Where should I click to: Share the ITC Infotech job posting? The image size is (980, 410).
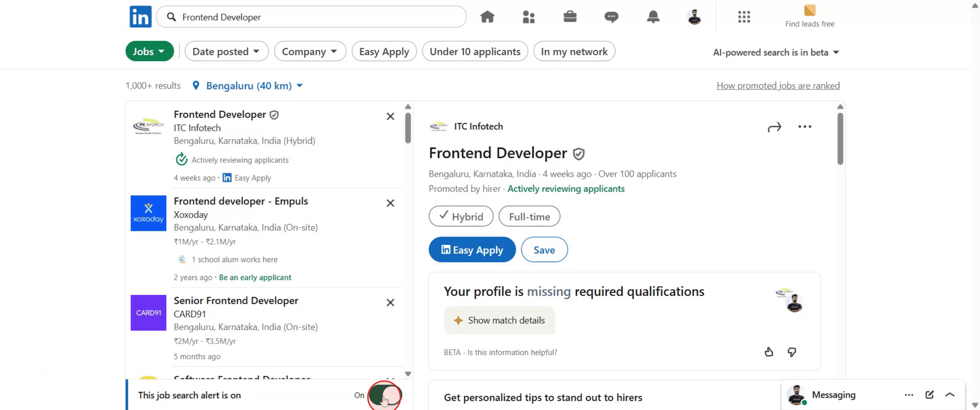[x=774, y=127]
